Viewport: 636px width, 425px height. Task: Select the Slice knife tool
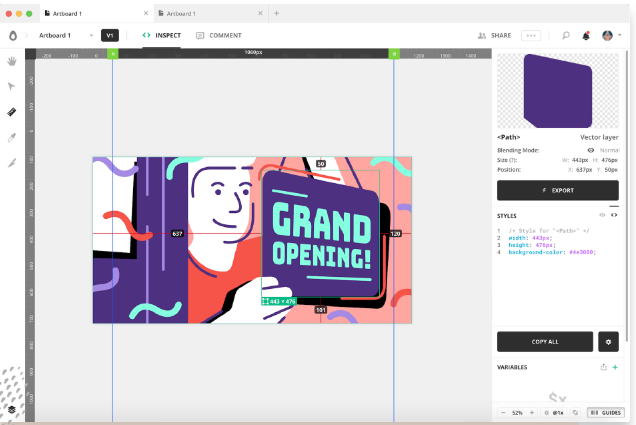pos(12,162)
